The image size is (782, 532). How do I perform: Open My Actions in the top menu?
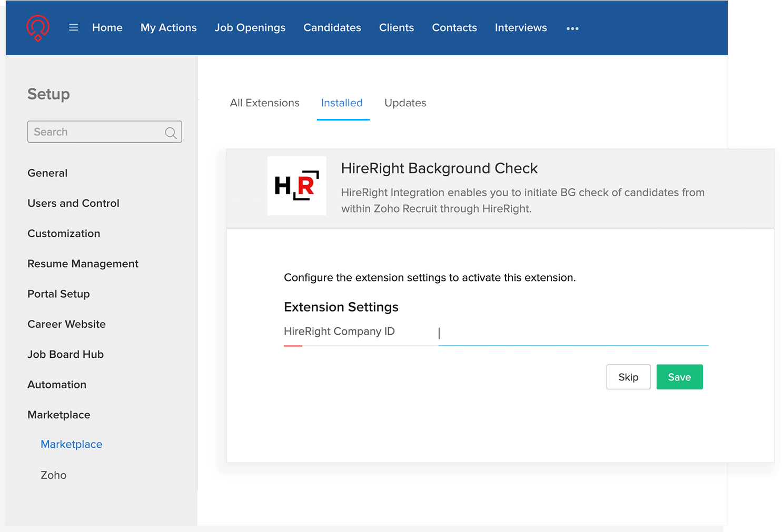pyautogui.click(x=169, y=27)
